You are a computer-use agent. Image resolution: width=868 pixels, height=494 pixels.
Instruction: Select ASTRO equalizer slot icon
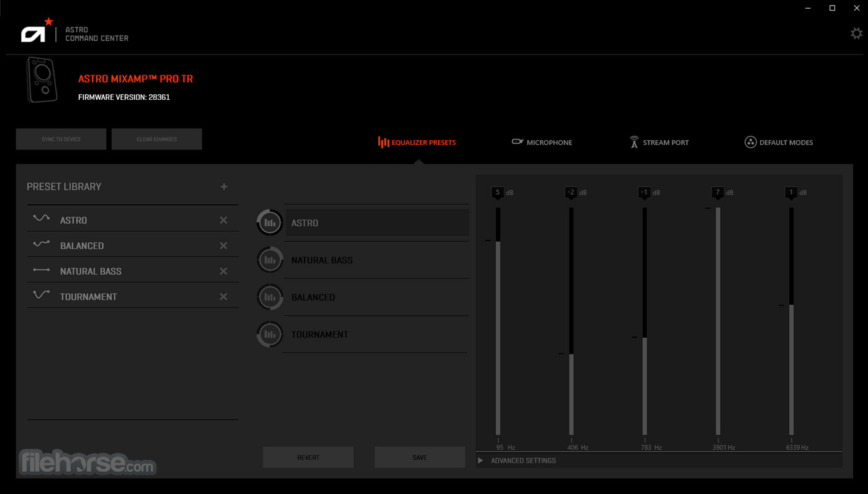click(x=270, y=223)
